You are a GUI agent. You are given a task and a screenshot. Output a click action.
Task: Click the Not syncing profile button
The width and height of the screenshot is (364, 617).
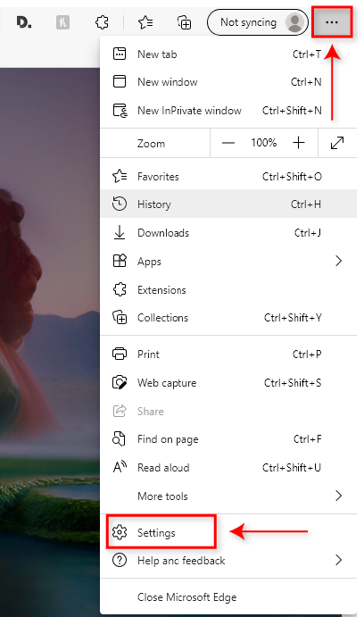tap(258, 22)
